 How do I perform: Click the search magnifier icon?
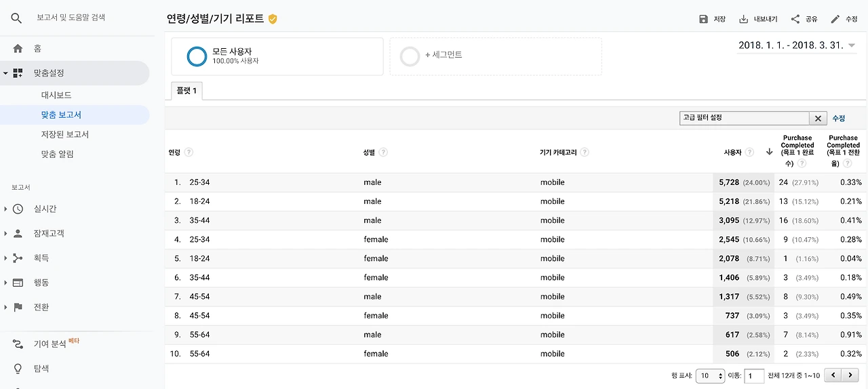[x=16, y=18]
